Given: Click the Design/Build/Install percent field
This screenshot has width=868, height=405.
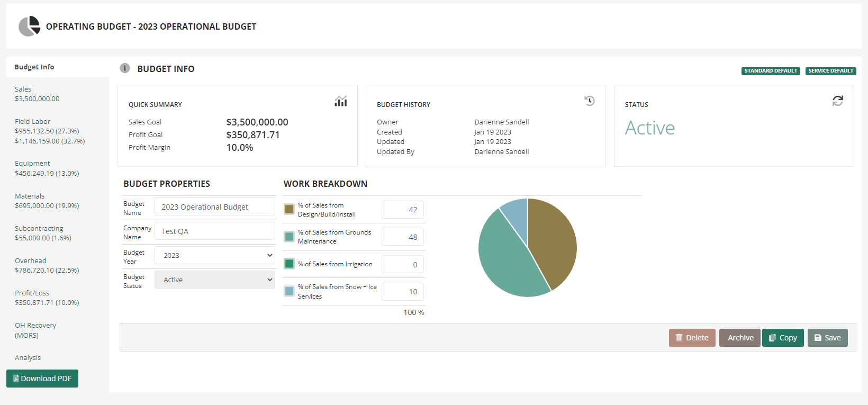Looking at the screenshot, I should (403, 210).
